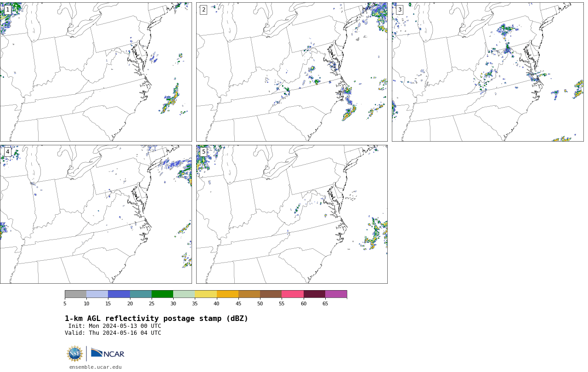Viewport: 588px width, 372px height.
Task: Click the pink 55-60 dBZ swatch
Action: [293, 294]
